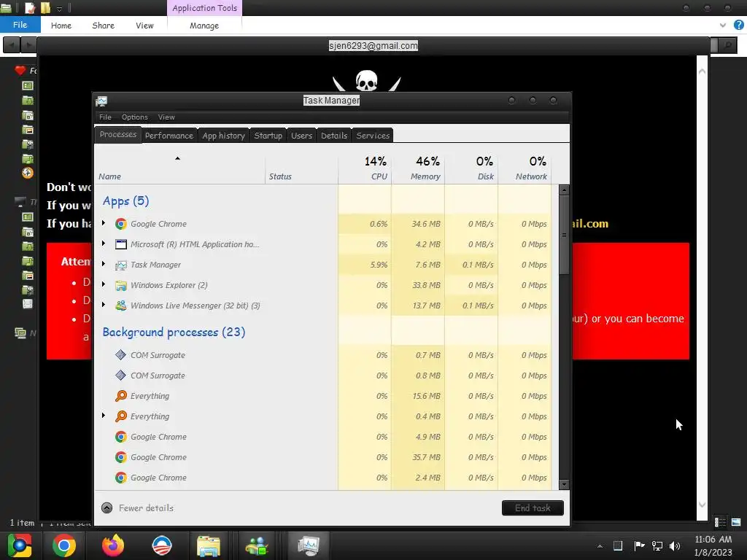Open the Details tab

[x=334, y=136]
